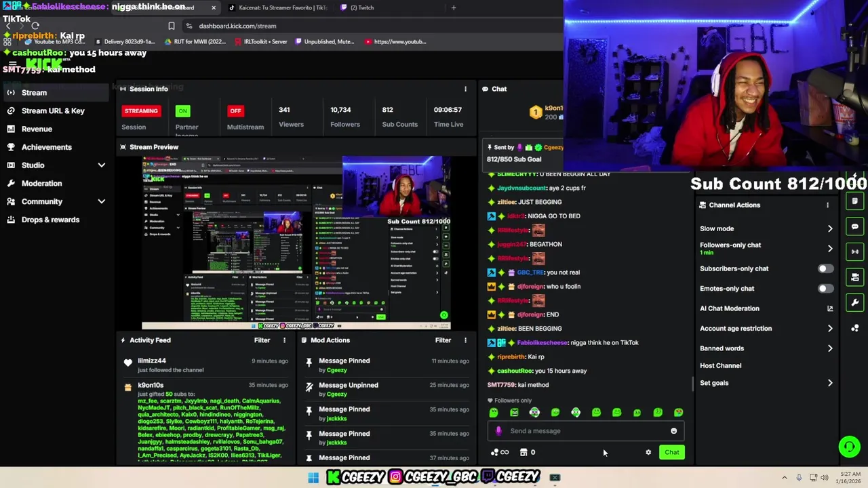Image resolution: width=868 pixels, height=488 pixels.
Task: Open the RUT for MWII bookmark
Action: (194, 41)
